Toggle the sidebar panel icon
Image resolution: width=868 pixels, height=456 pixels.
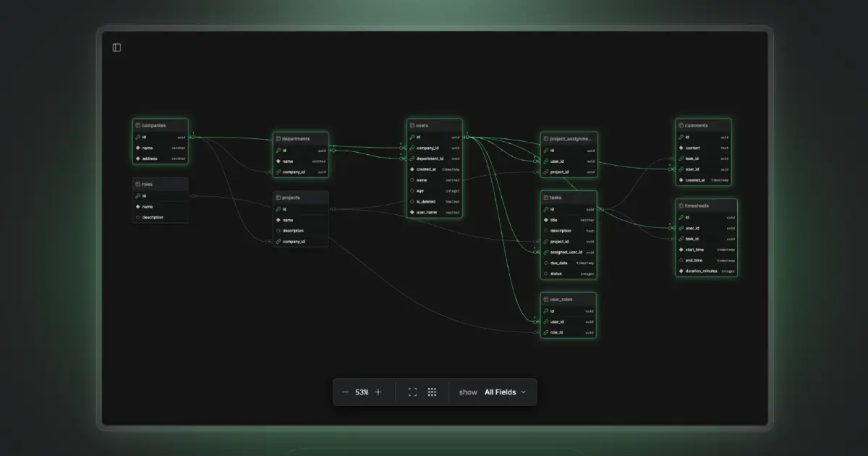click(x=116, y=48)
